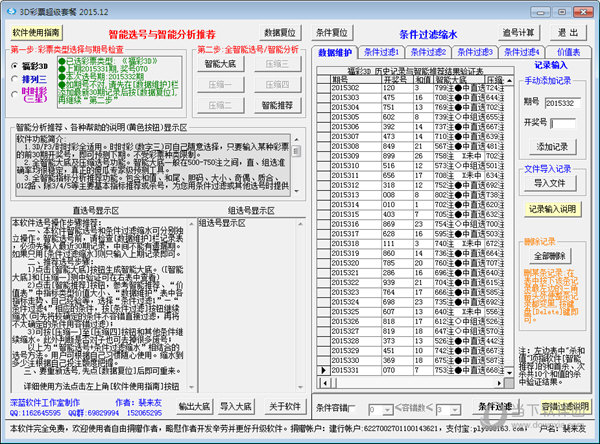Click the 退出 button
The width and height of the screenshot is (600, 444).
(568, 33)
